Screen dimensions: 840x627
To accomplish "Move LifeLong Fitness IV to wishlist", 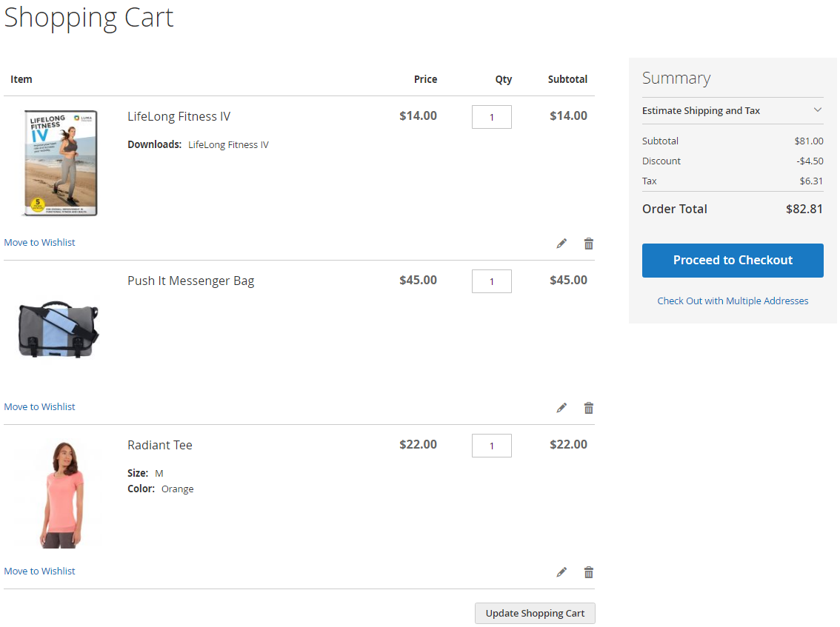I will (40, 242).
